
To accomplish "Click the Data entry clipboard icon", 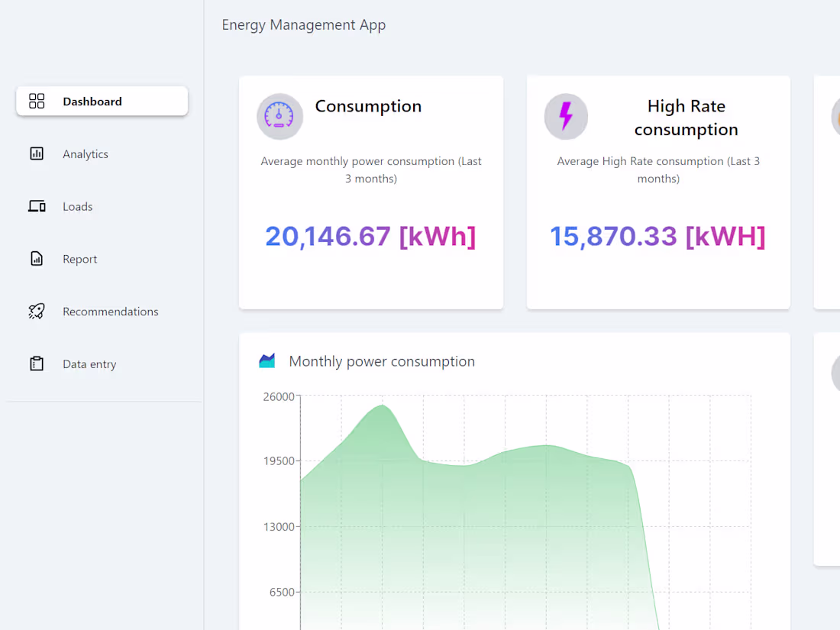I will point(37,363).
